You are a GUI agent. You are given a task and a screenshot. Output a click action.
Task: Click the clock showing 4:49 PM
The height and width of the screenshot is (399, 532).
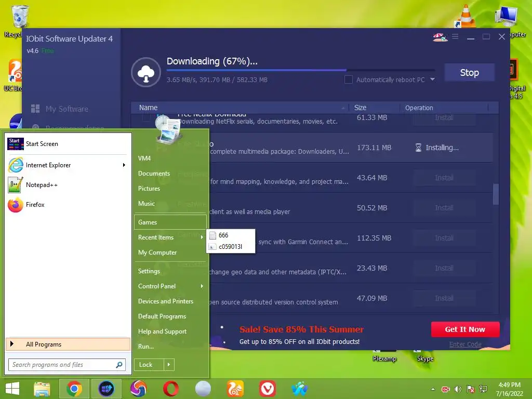(x=509, y=385)
